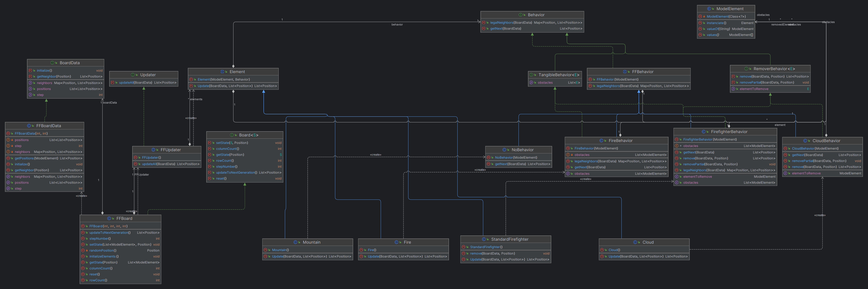This screenshot has width=868, height=289.
Task: Click the class icon beside StandardFirefighter title
Action: pos(484,239)
